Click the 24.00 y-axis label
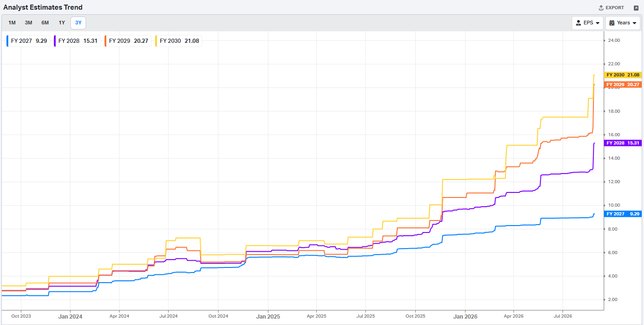The height and width of the screenshot is (325, 644). click(614, 41)
